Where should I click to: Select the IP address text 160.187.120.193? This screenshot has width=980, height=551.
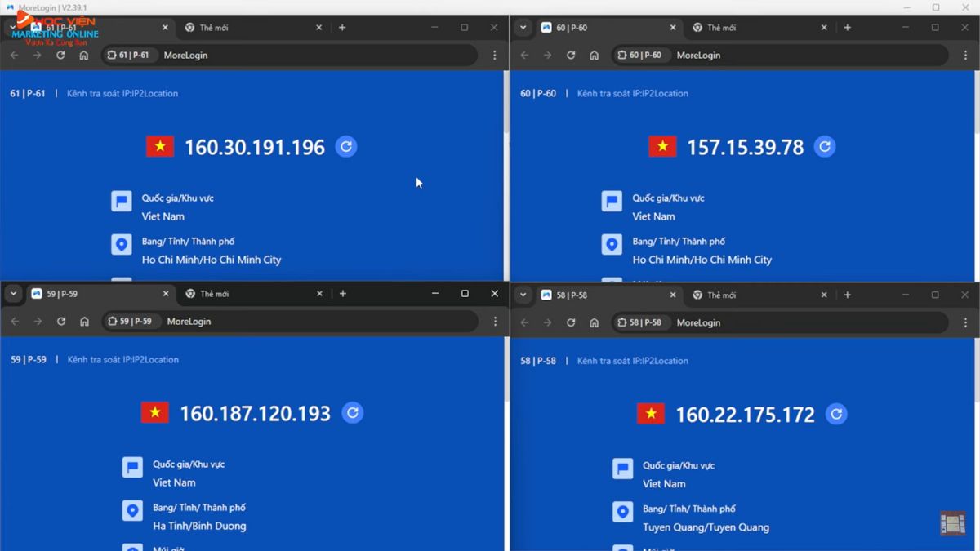(256, 413)
